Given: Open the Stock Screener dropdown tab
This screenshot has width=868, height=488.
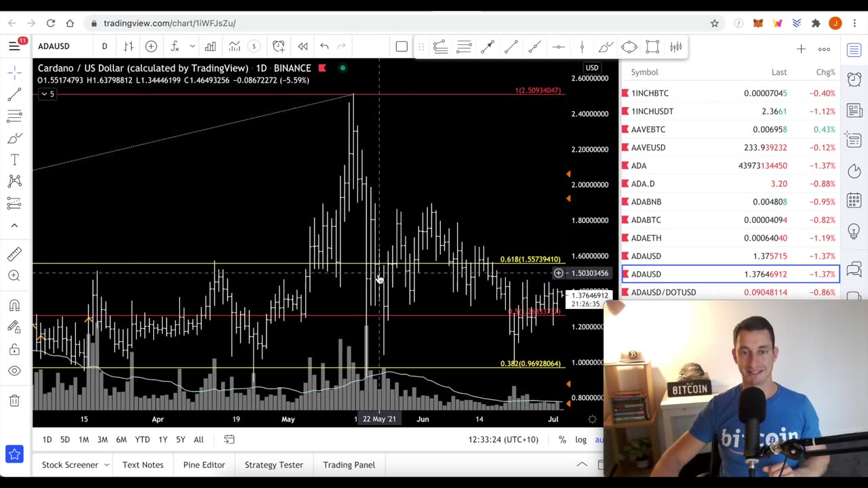Looking at the screenshot, I should (75, 465).
